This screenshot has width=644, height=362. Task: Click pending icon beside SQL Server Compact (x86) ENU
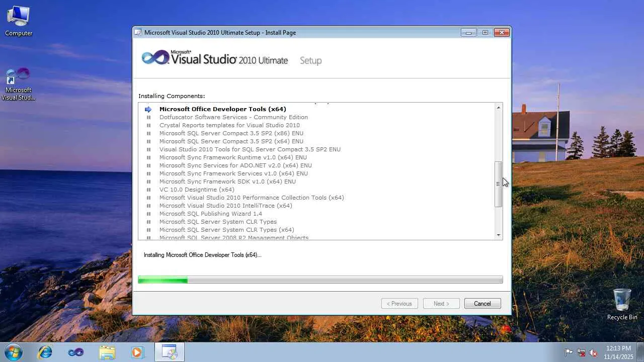[x=148, y=133]
